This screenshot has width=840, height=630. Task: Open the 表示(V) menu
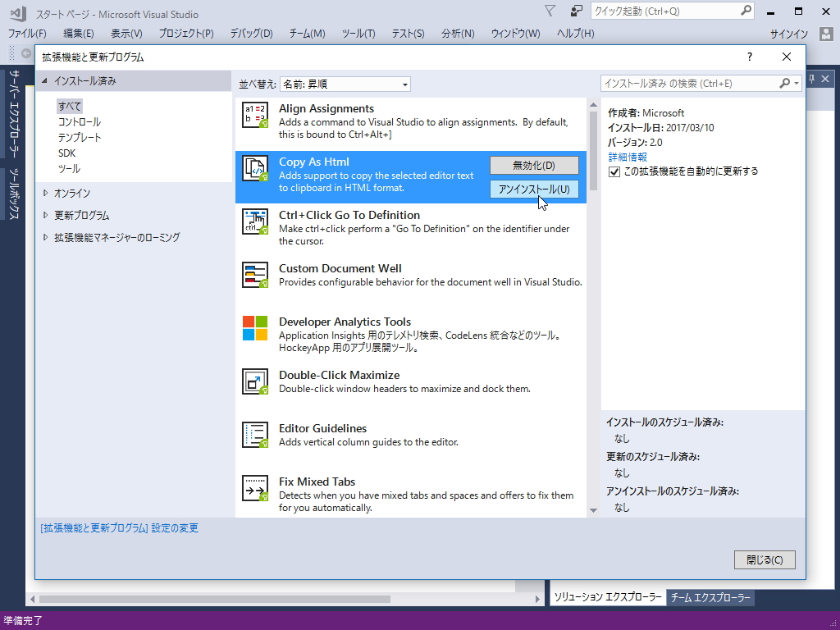pyautogui.click(x=126, y=34)
